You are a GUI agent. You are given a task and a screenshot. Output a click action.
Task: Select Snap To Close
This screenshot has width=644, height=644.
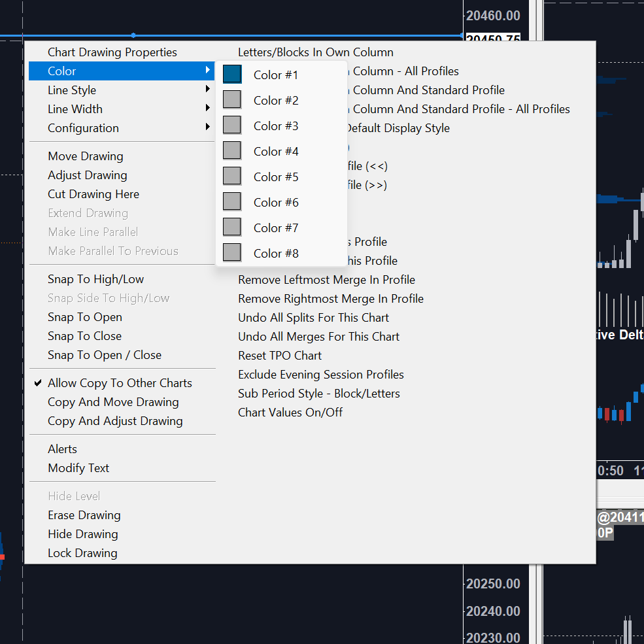click(x=84, y=336)
